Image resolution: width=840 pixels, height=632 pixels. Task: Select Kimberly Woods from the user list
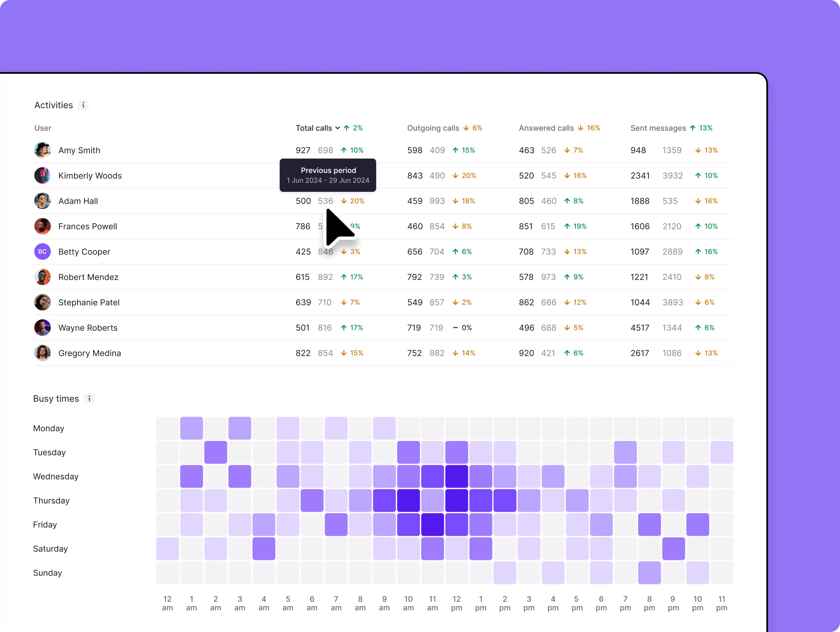(90, 175)
